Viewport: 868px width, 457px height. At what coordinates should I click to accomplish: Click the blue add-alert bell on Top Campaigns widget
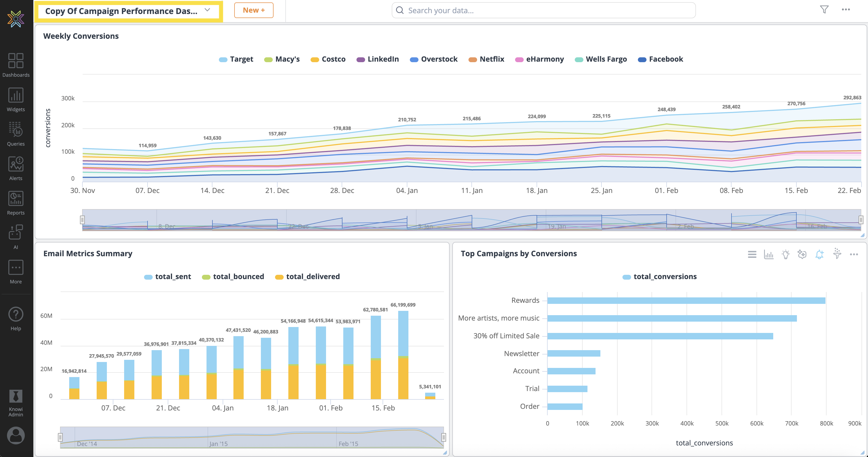coord(820,254)
